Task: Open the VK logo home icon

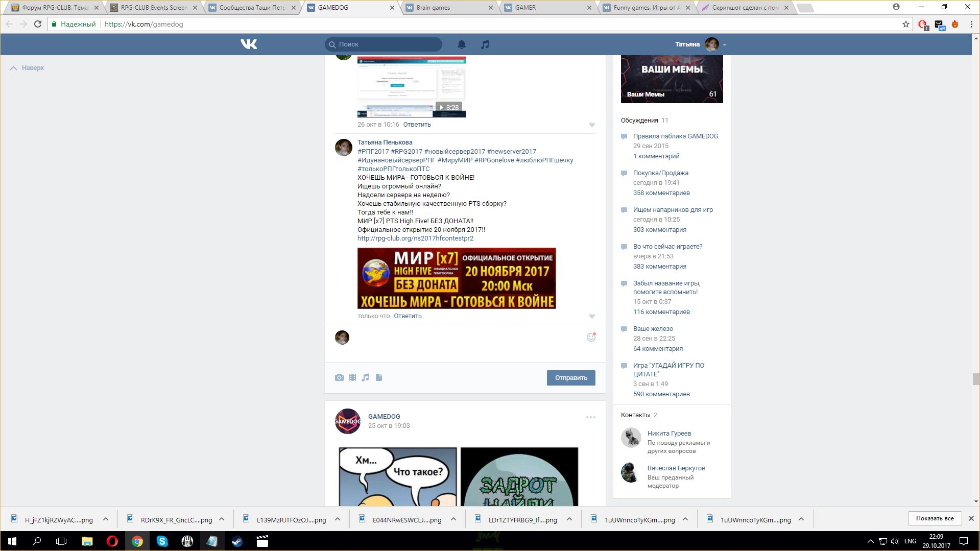Action: (249, 44)
